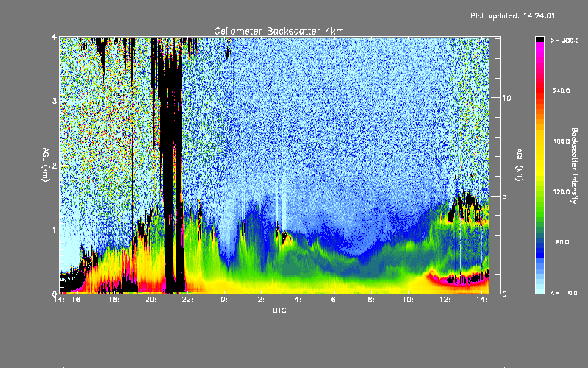The image size is (588, 368).
Task: Click the "UTC" x-axis label
Action: [x=279, y=310]
